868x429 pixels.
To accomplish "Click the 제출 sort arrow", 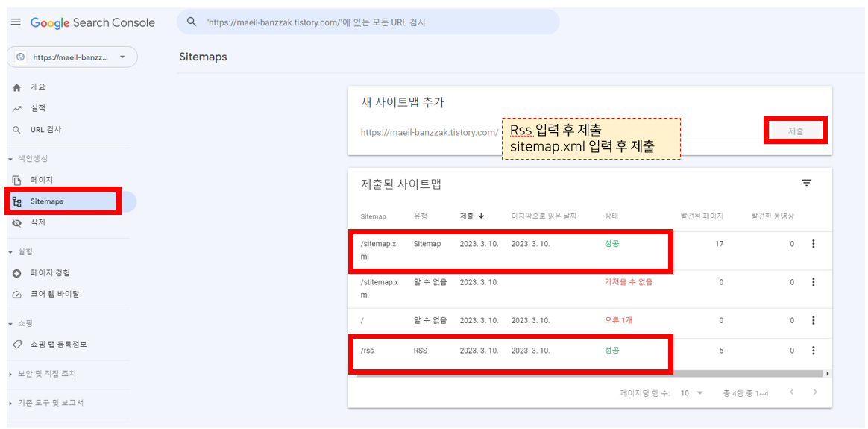I will coord(481,216).
